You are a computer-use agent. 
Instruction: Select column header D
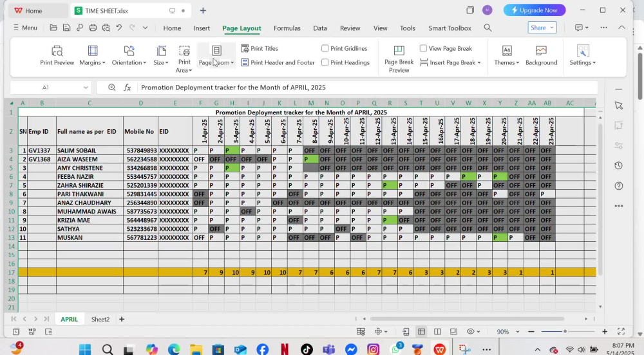[140, 103]
